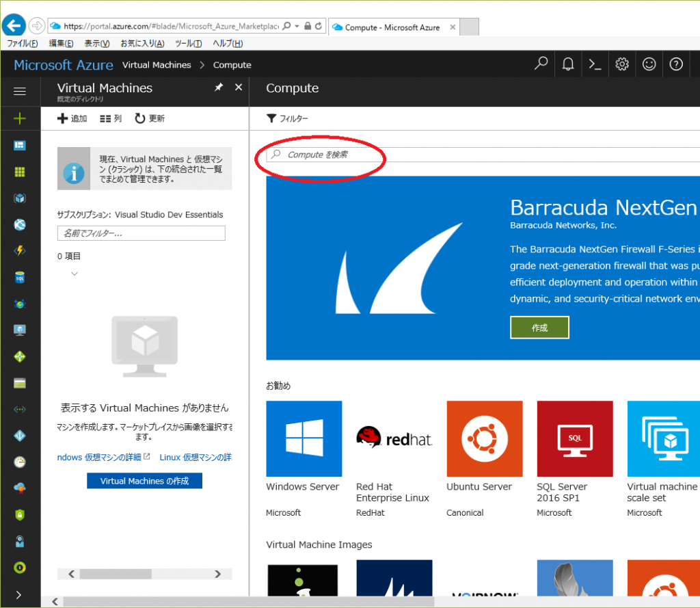700x608 pixels.
Task: Open the Dashboard icon in sidebar
Action: click(x=20, y=145)
